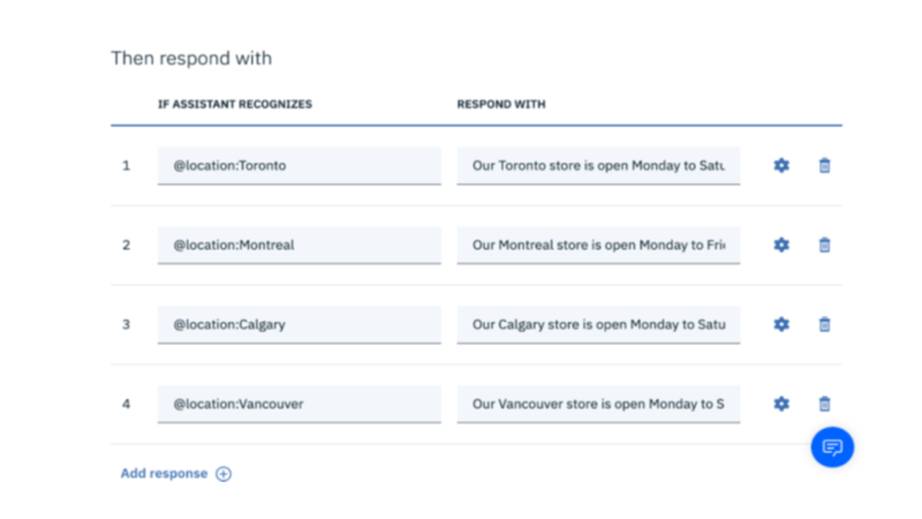Open the blue chat assistant button
This screenshot has width=922, height=519.
click(832, 447)
